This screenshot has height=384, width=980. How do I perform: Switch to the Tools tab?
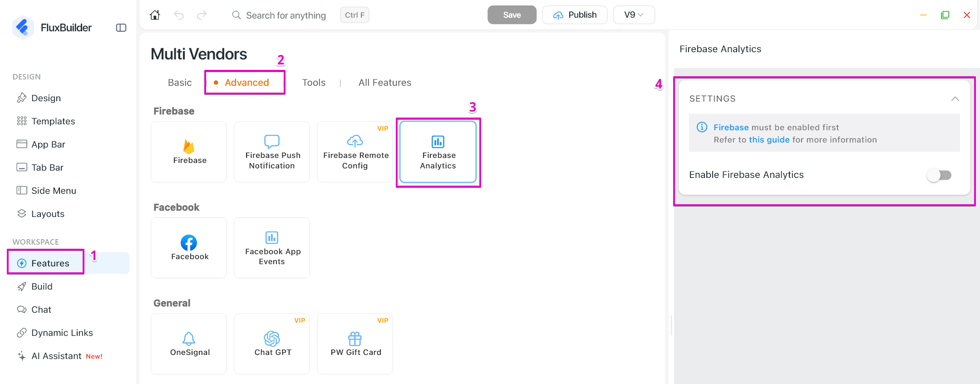[x=314, y=83]
